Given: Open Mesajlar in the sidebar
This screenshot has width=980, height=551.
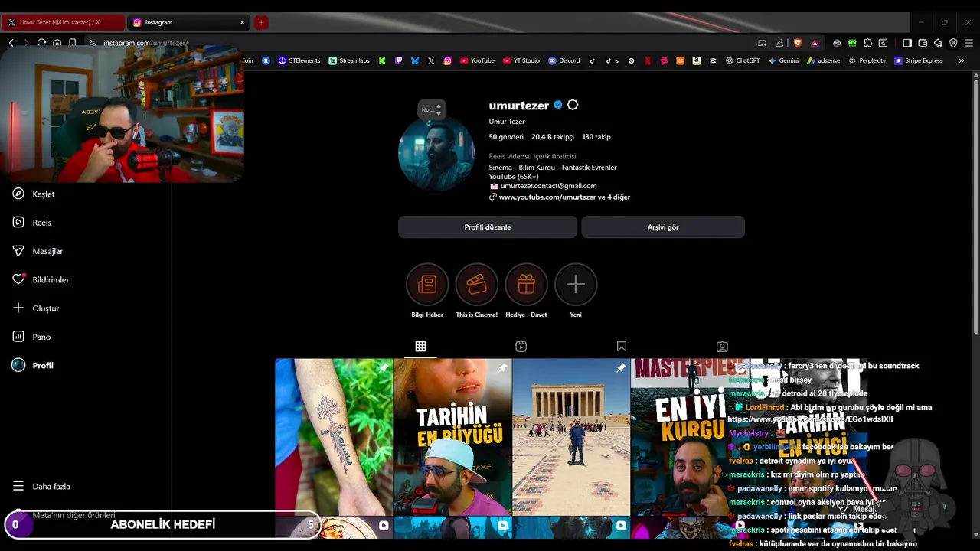Looking at the screenshot, I should pyautogui.click(x=38, y=251).
